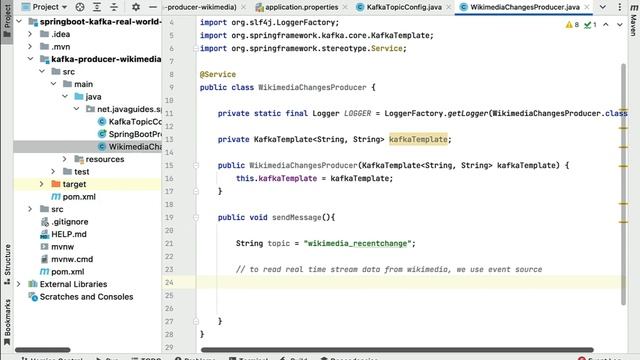Image resolution: width=640 pixels, height=360 pixels.
Task: Toggle fold of constructor at line 15
Action: (196, 165)
